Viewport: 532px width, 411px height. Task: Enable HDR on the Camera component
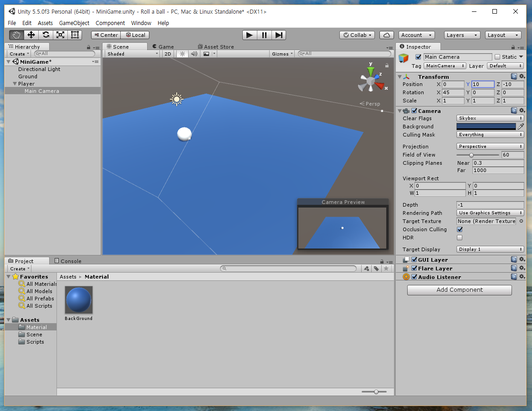460,238
